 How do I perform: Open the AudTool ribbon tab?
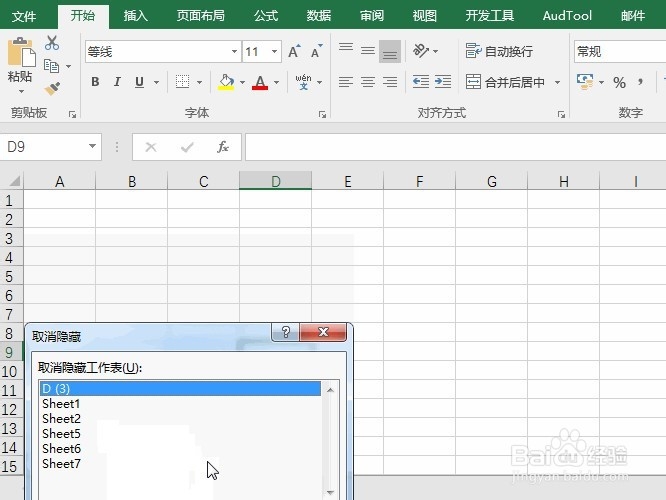point(567,16)
